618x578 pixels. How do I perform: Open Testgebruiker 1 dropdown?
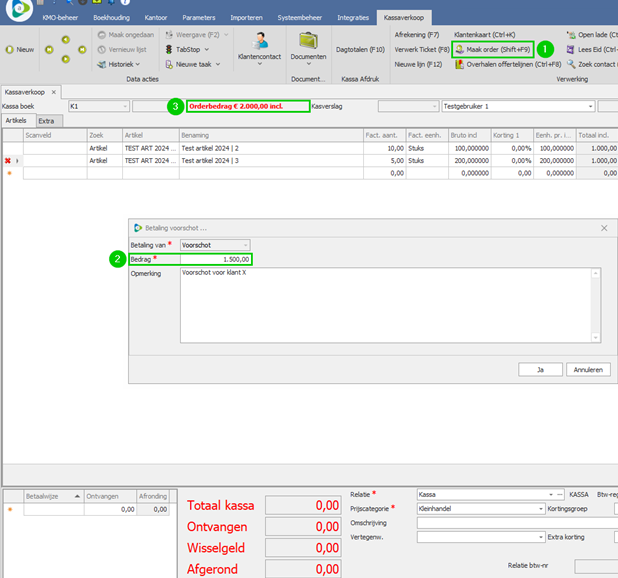[590, 106]
